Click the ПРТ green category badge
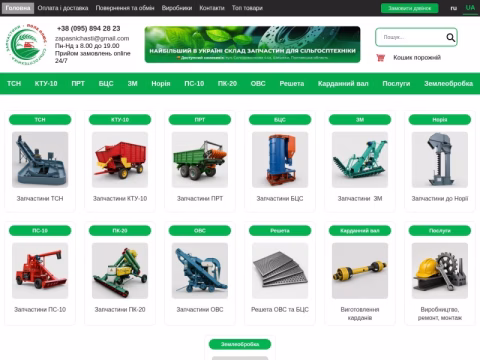This screenshot has height=360, width=480. click(x=200, y=120)
